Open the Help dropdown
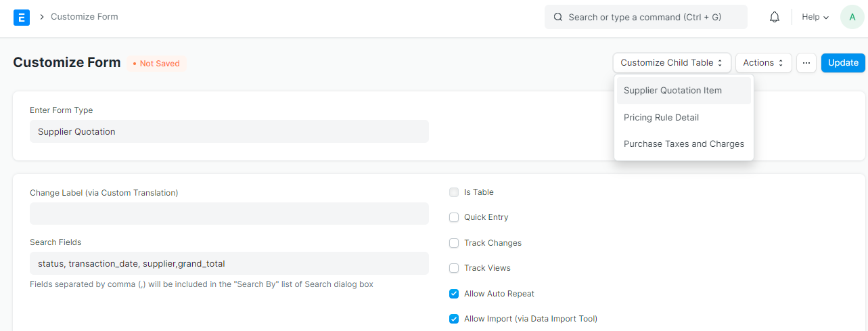Image resolution: width=868 pixels, height=331 pixels. 815,17
